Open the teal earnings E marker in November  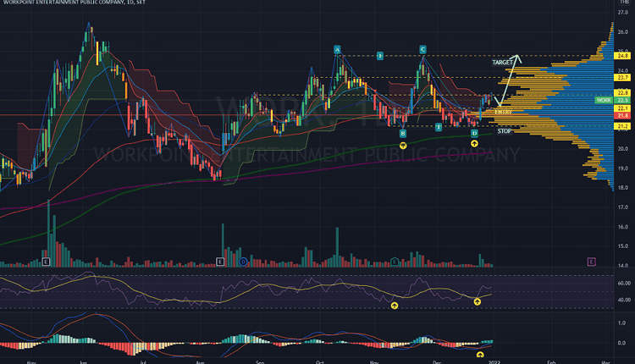click(395, 262)
